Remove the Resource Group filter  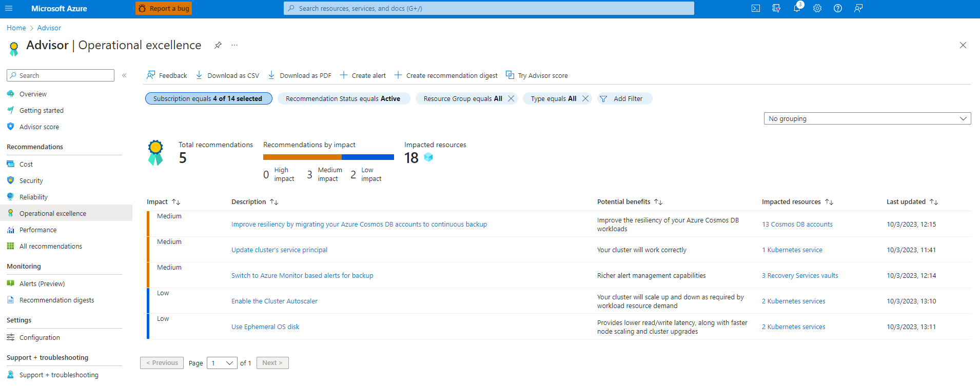(x=511, y=98)
